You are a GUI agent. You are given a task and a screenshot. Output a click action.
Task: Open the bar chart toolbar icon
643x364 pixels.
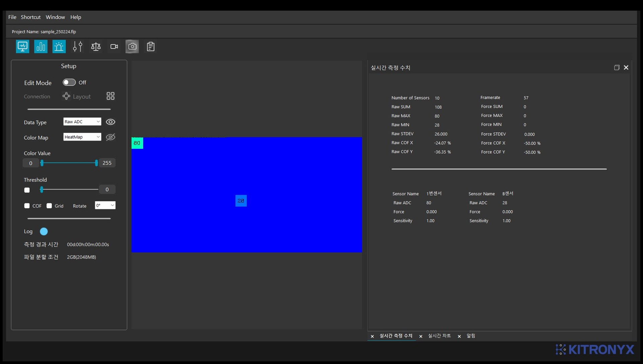click(x=41, y=47)
